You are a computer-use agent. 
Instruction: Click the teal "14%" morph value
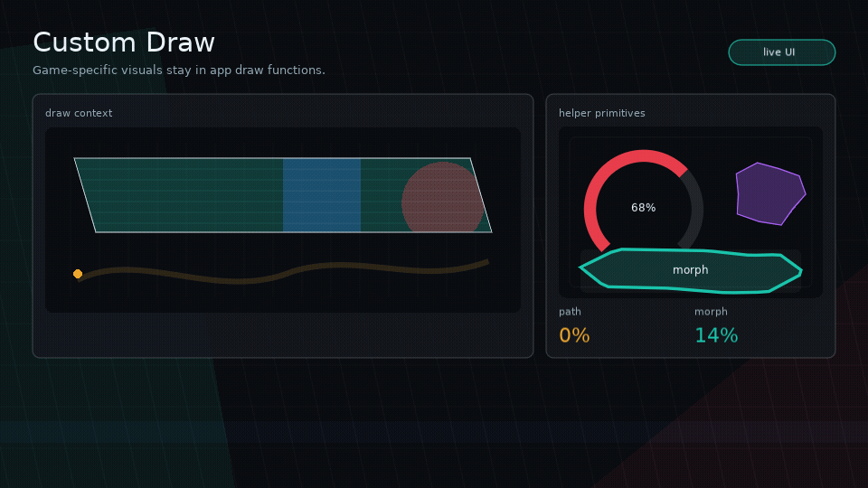click(716, 335)
